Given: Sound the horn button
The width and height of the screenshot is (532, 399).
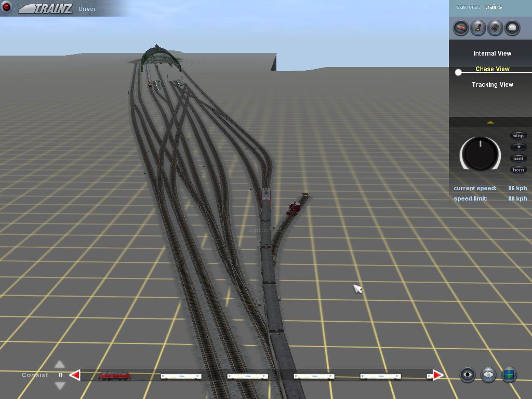Looking at the screenshot, I should click(x=518, y=170).
